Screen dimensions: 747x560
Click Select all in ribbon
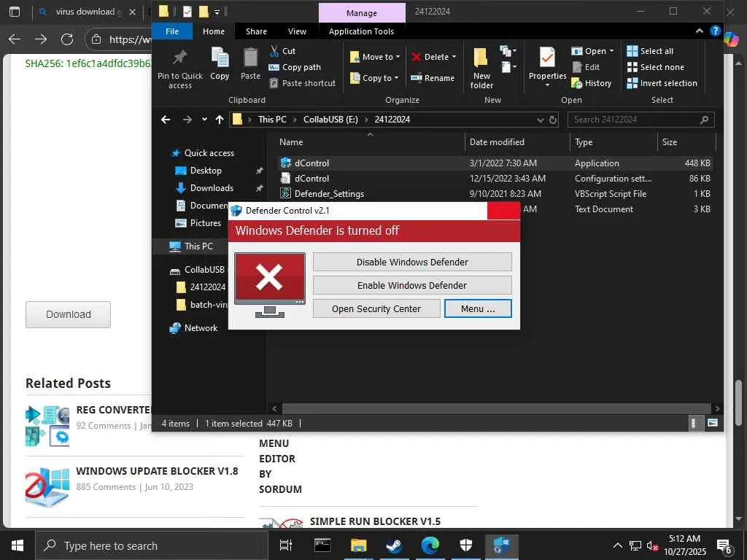click(x=650, y=51)
